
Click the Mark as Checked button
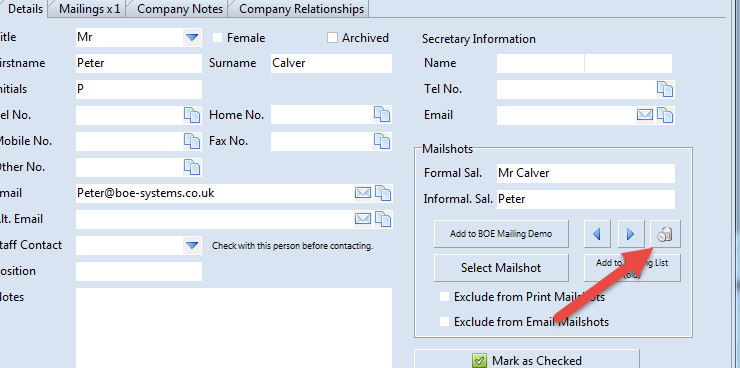point(527,360)
